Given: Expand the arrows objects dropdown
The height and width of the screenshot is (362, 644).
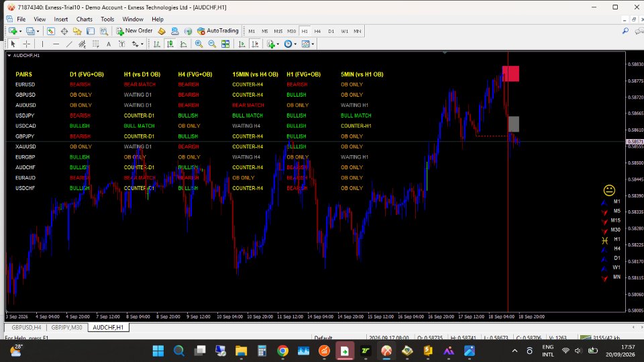Looking at the screenshot, I should [142, 44].
